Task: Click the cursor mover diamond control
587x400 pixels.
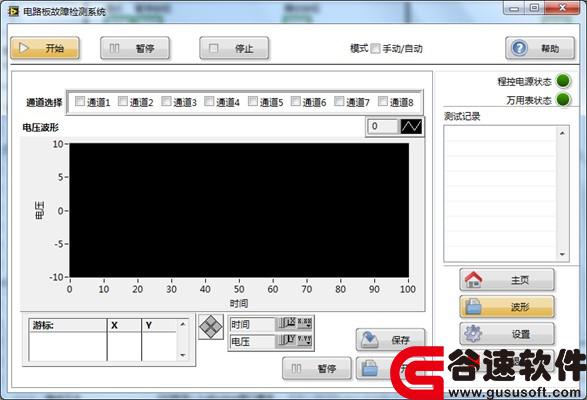Action: 211,327
